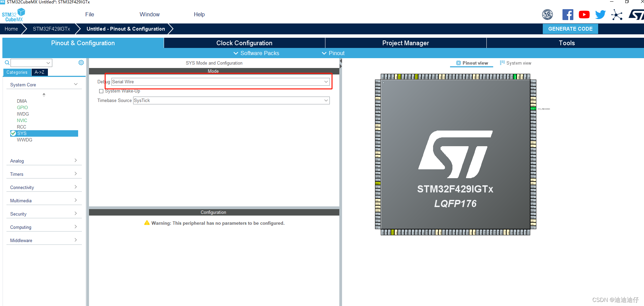Image resolution: width=644 pixels, height=306 pixels.
Task: Go to Home breadcrumb
Action: click(x=11, y=29)
